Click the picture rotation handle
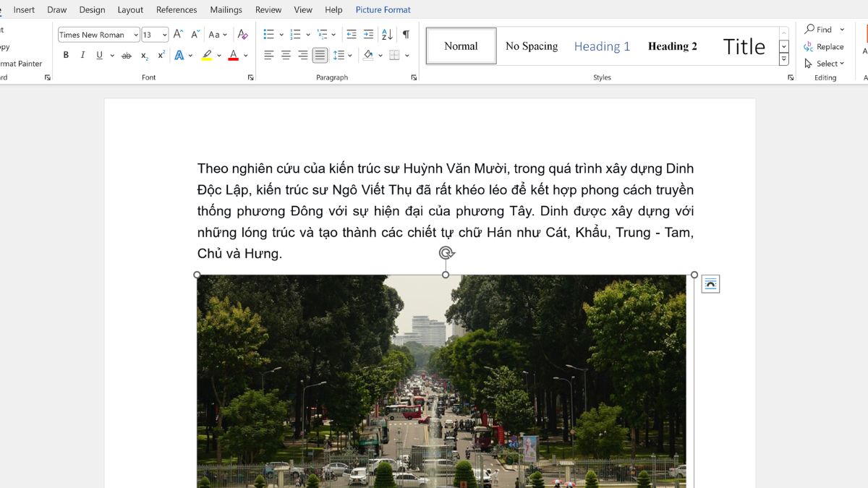This screenshot has height=488, width=868. (446, 252)
